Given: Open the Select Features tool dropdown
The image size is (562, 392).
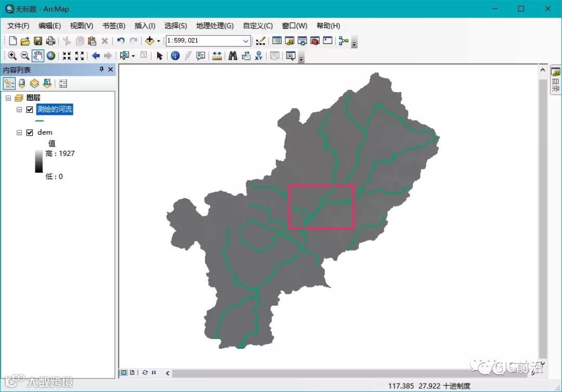Looking at the screenshot, I should point(133,56).
